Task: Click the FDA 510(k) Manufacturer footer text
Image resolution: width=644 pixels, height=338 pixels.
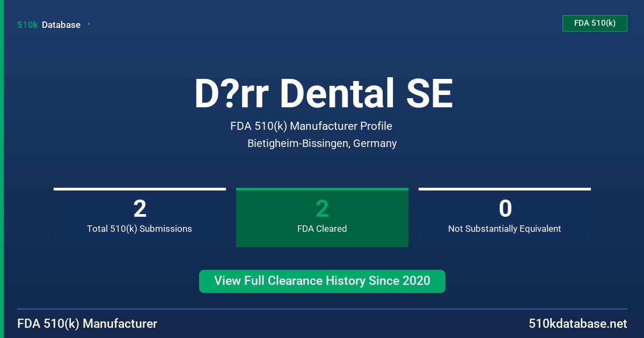Action: (87, 324)
